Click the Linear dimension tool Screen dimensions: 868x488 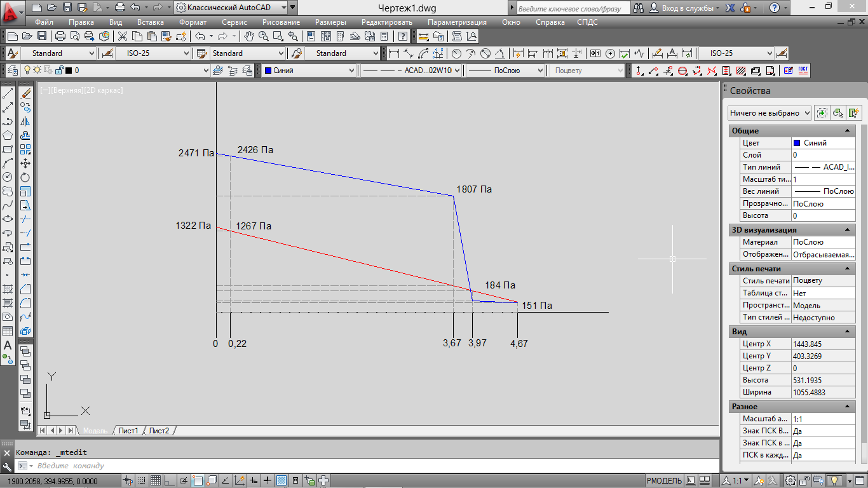coord(394,53)
